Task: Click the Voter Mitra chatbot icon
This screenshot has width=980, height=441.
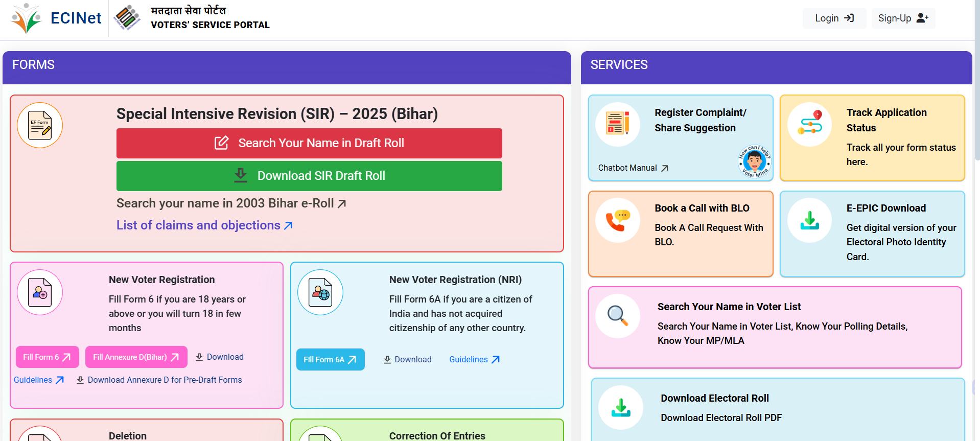Action: (754, 161)
